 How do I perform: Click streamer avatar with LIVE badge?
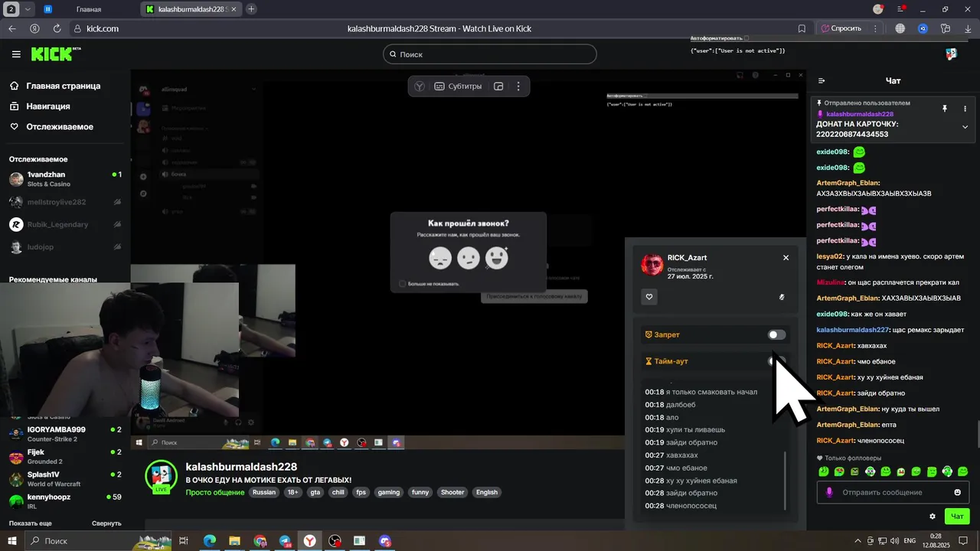pyautogui.click(x=162, y=477)
